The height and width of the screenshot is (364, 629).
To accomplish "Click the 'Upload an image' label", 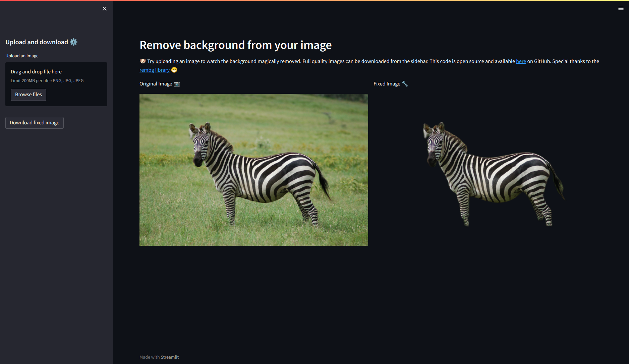I will tap(22, 56).
